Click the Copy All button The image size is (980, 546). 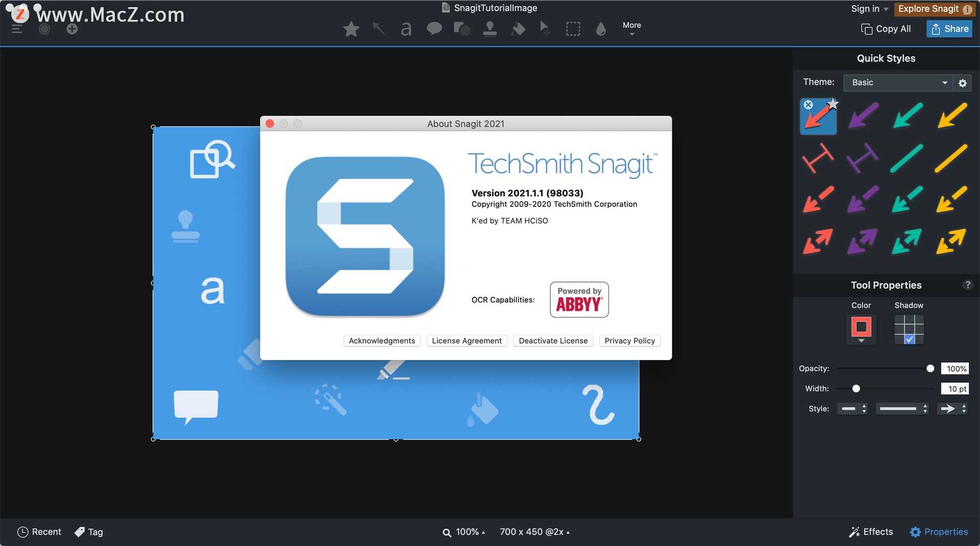886,29
